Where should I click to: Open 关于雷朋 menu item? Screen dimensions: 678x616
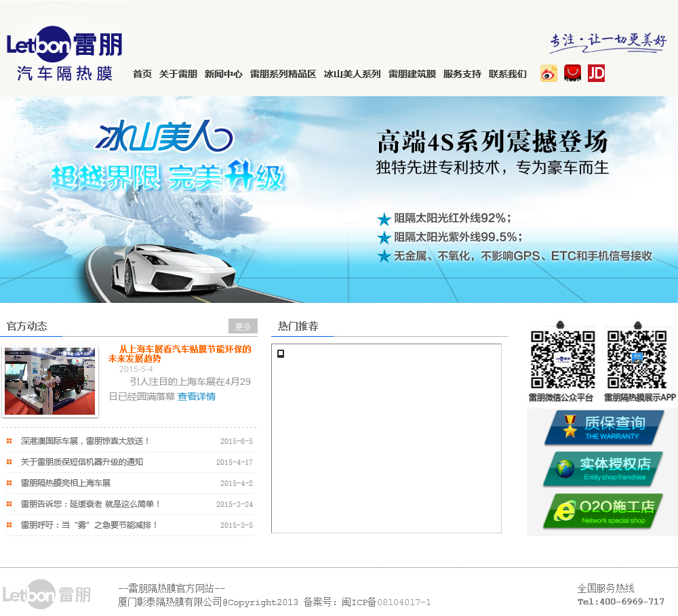[x=178, y=74]
